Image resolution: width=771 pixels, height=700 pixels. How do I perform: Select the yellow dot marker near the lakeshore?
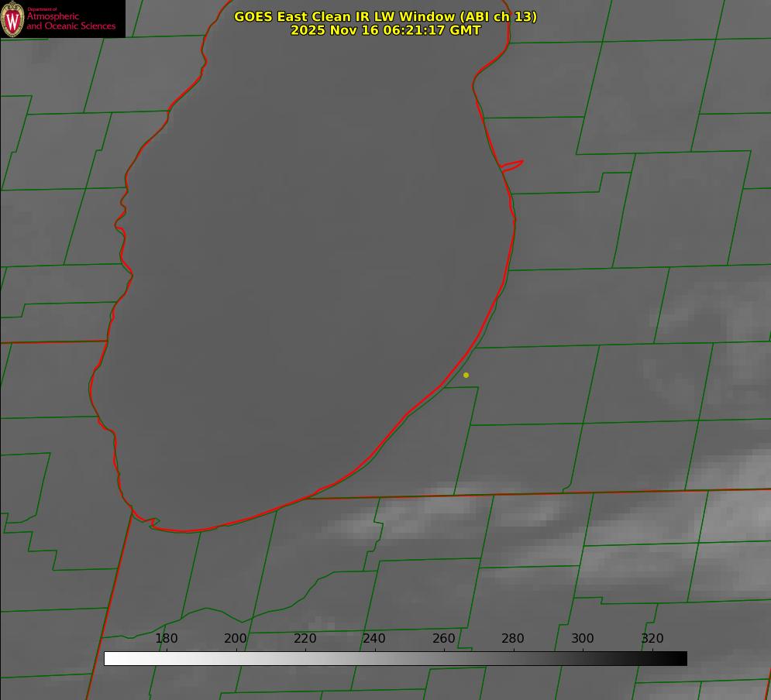466,375
